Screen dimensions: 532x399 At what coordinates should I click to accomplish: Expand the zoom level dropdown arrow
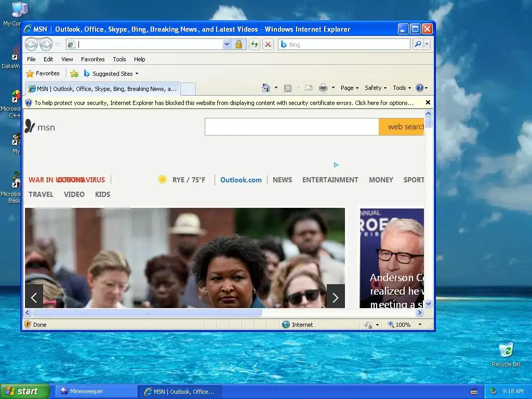pyautogui.click(x=420, y=324)
